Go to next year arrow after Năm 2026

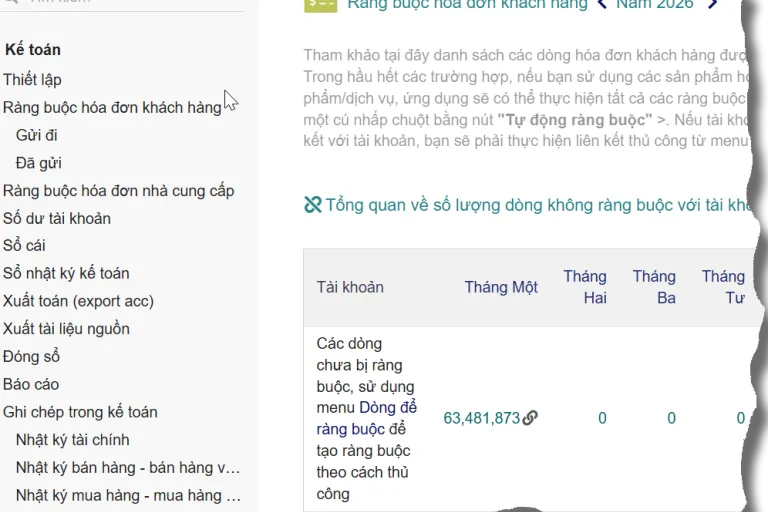pos(713,4)
